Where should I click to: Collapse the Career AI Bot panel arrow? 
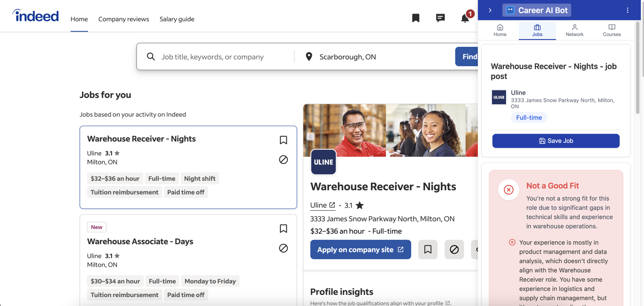click(490, 10)
